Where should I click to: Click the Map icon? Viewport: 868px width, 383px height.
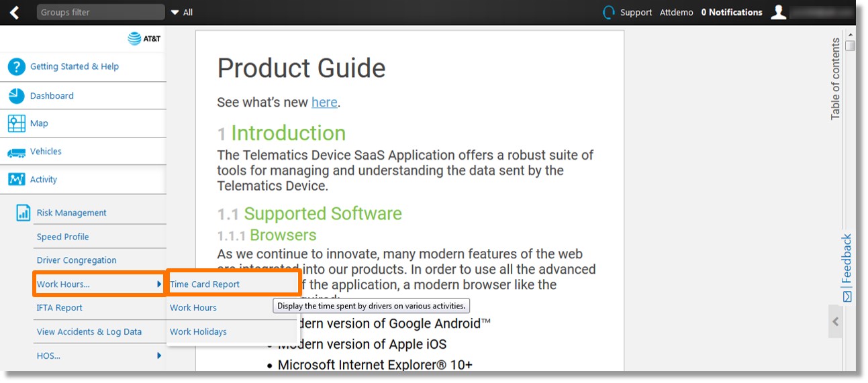16,123
